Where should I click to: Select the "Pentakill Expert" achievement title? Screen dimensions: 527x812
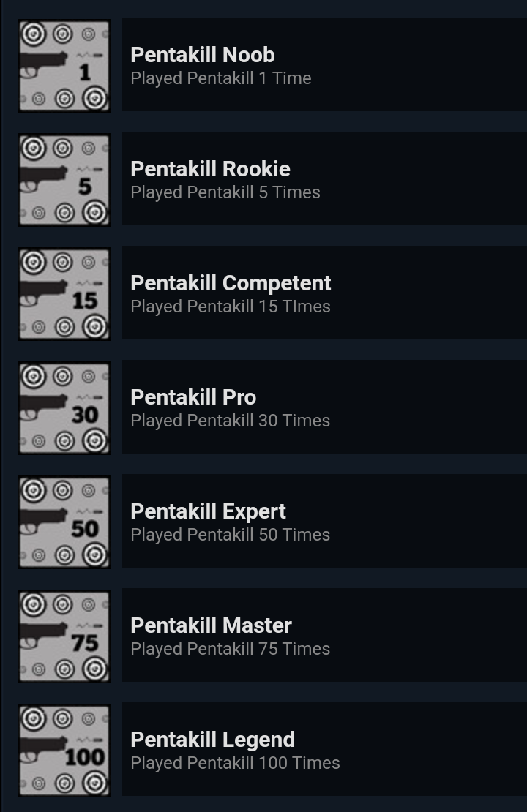click(x=208, y=511)
